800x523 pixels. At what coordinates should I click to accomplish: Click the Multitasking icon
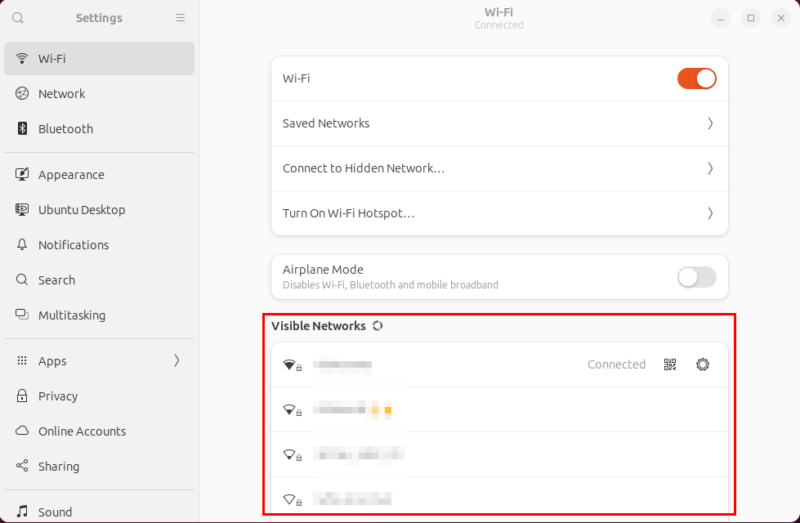[22, 315]
